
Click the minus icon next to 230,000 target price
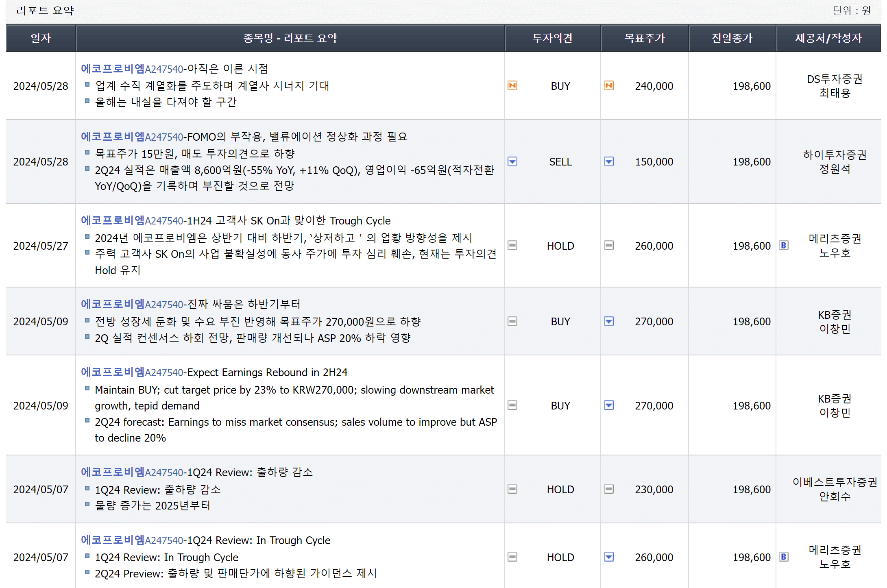[610, 489]
